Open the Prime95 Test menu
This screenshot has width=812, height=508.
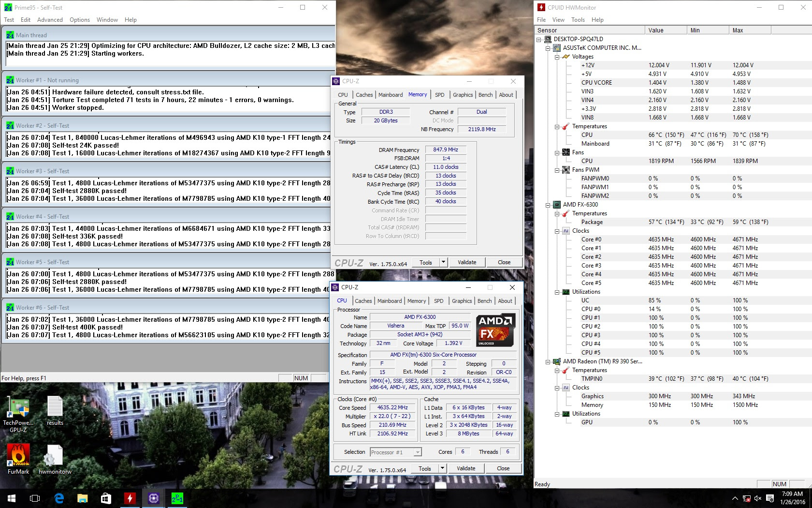coord(9,20)
